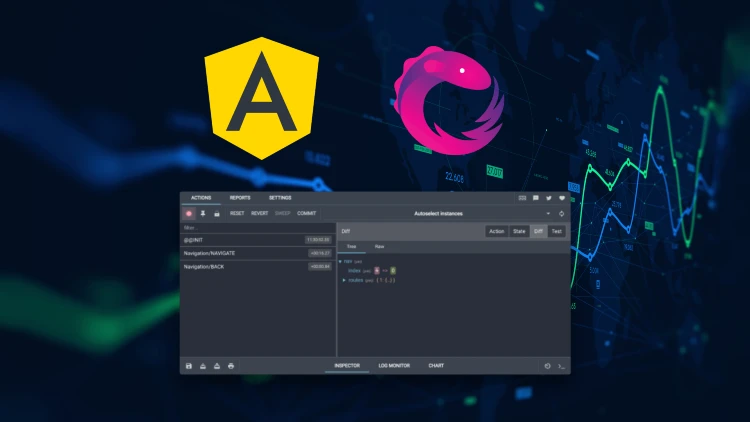Click the sync icon beside instances dropdown
Viewport: 750px width, 422px height.
tap(562, 213)
